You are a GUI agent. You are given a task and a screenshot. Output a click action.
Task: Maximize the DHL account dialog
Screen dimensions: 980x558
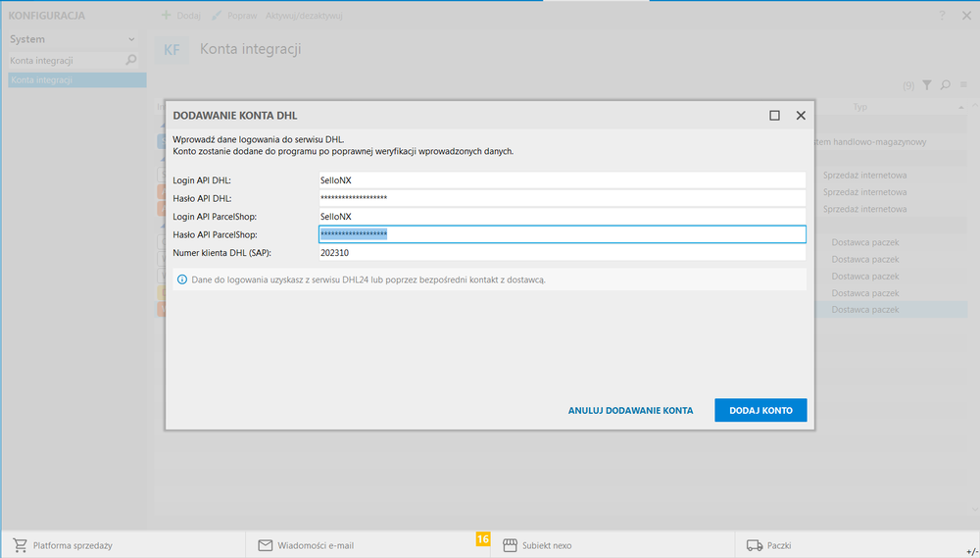(774, 115)
